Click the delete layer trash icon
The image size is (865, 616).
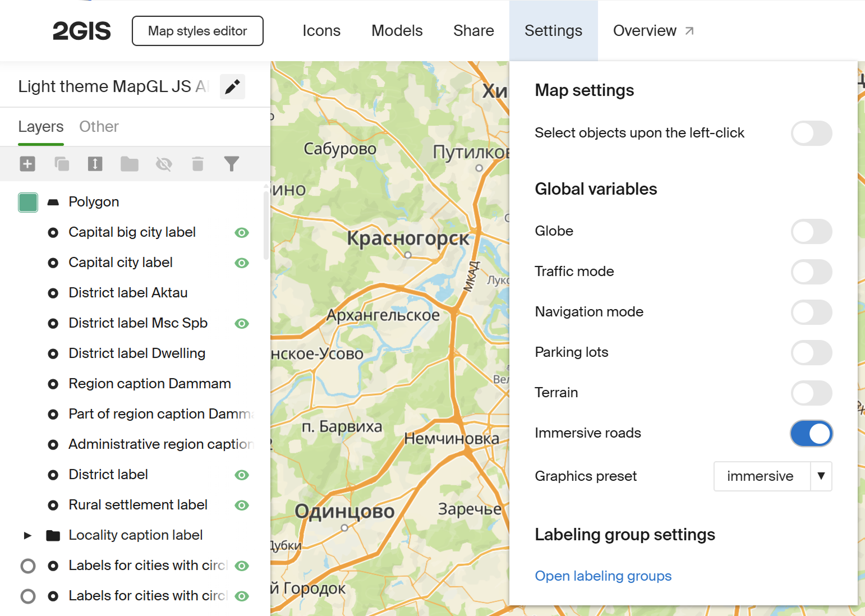click(x=197, y=164)
